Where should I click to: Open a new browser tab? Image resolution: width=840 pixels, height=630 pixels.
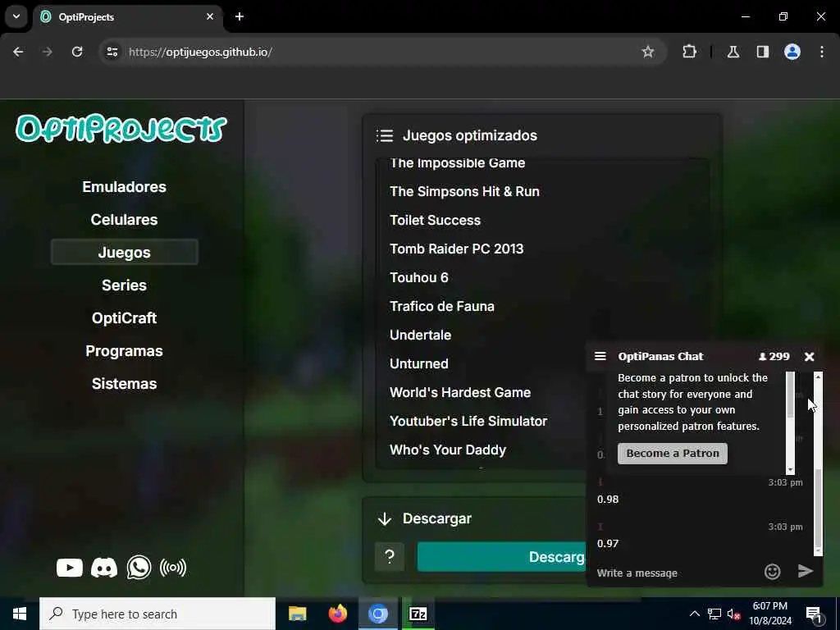pyautogui.click(x=240, y=16)
